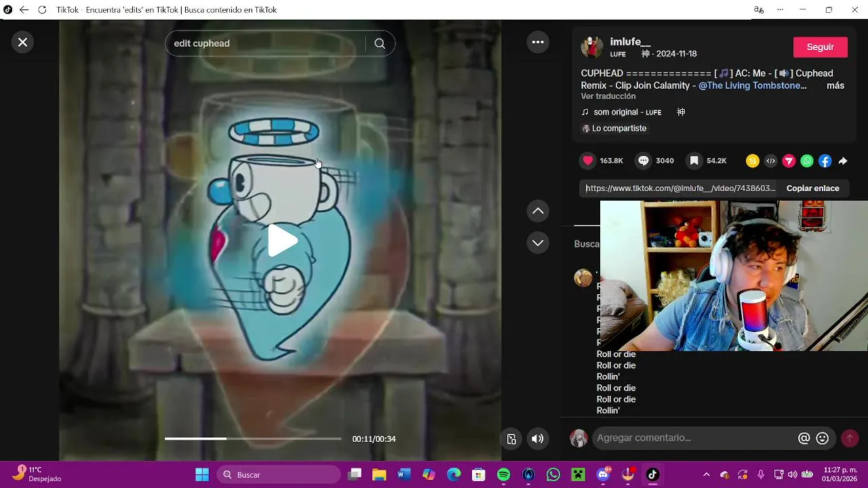Play the paused video with center play button
The width and height of the screenshot is (868, 488).
(x=281, y=241)
